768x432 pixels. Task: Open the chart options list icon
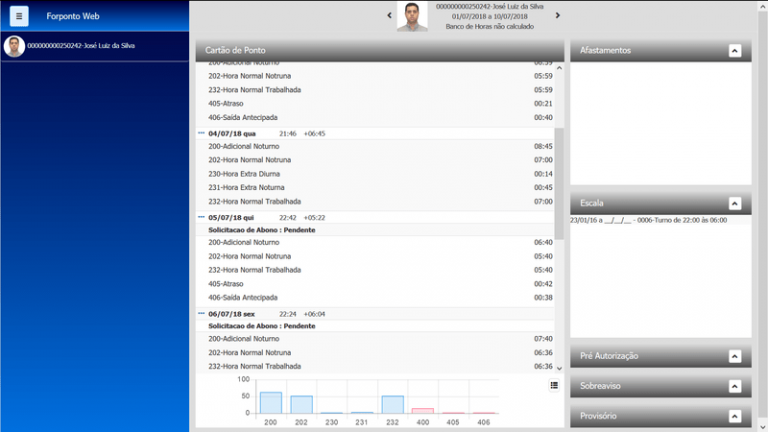point(554,385)
